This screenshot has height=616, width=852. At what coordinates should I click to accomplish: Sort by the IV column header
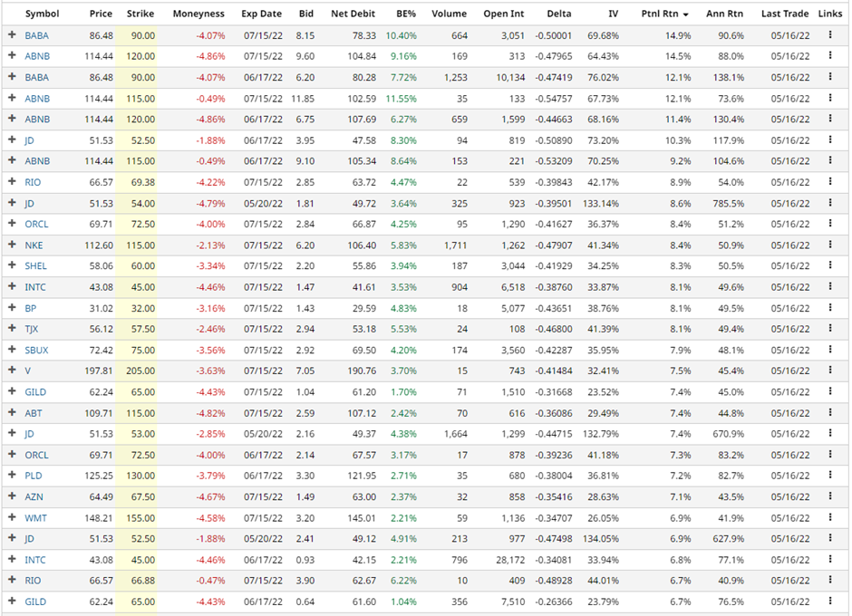pyautogui.click(x=613, y=14)
